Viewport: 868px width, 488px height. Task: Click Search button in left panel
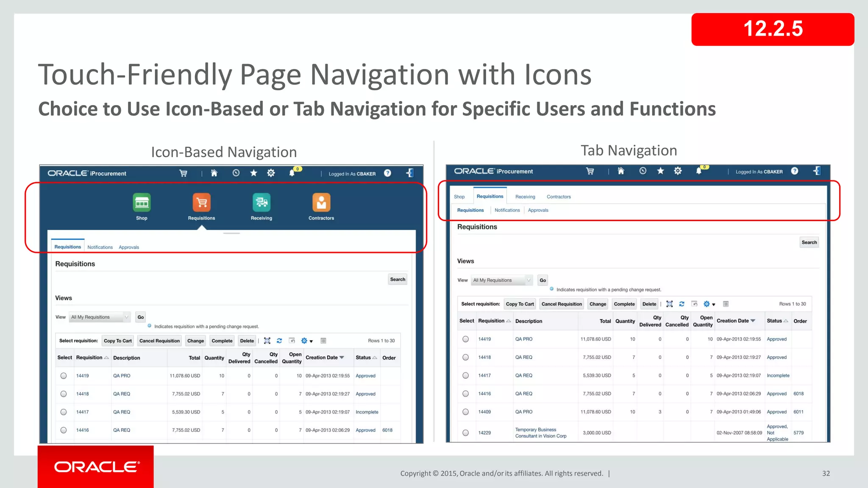click(x=398, y=279)
